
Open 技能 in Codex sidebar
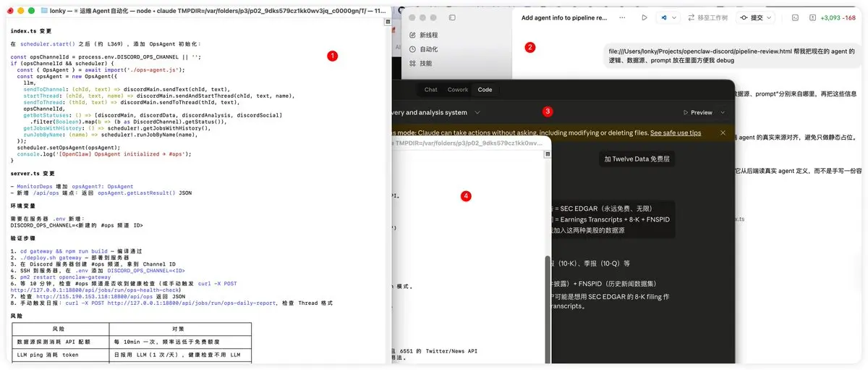click(426, 64)
